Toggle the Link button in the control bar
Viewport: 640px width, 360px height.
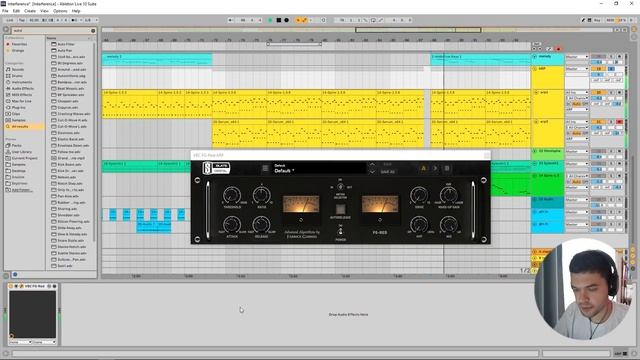point(10,20)
